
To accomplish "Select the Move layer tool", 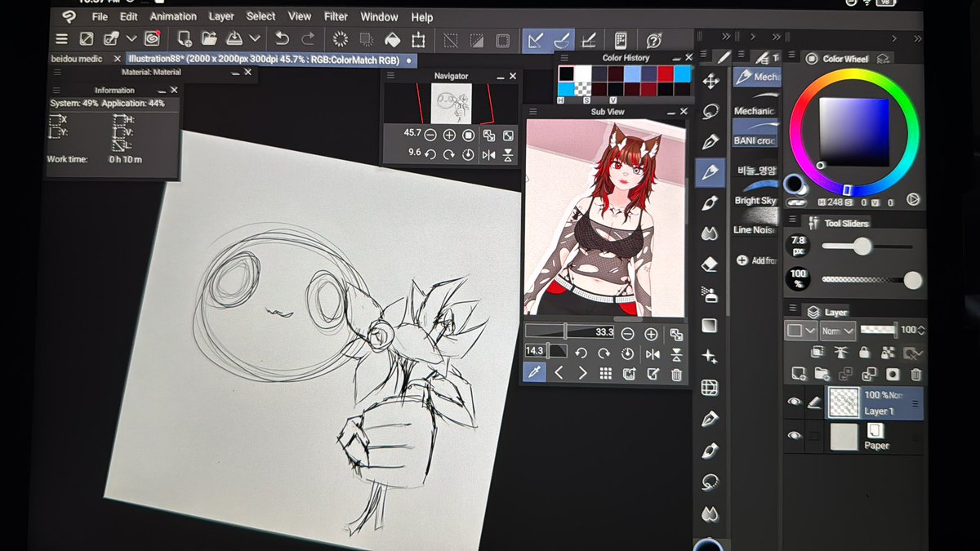I will point(710,81).
